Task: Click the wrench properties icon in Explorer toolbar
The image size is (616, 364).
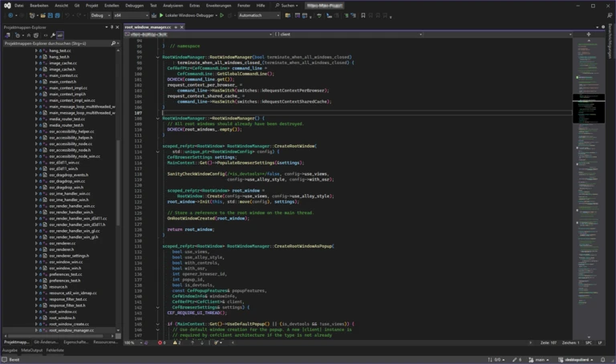Action: 53,35
